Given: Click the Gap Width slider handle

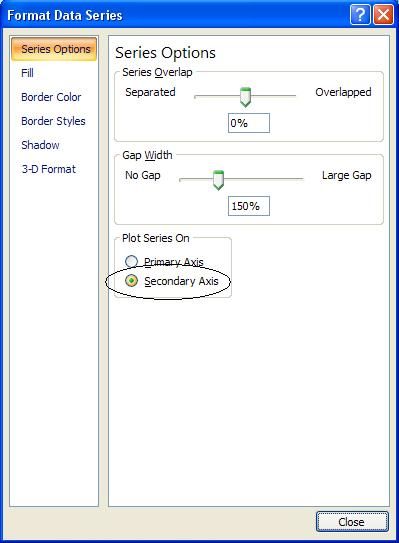Looking at the screenshot, I should click(218, 180).
